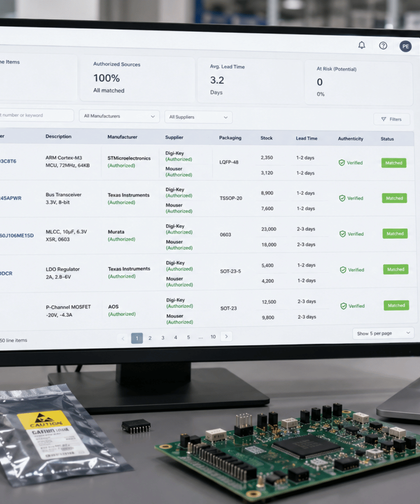Select current page 1 in pagination
Image resolution: width=420 pixels, height=504 pixels.
pyautogui.click(x=137, y=338)
